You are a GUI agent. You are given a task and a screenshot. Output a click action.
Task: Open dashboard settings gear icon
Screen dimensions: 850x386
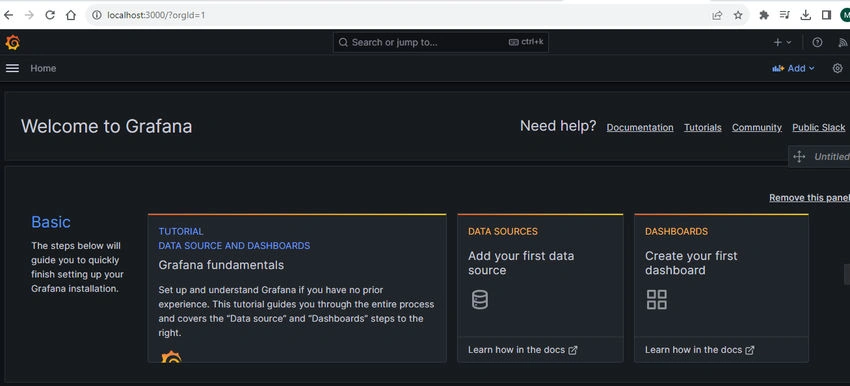[838, 68]
